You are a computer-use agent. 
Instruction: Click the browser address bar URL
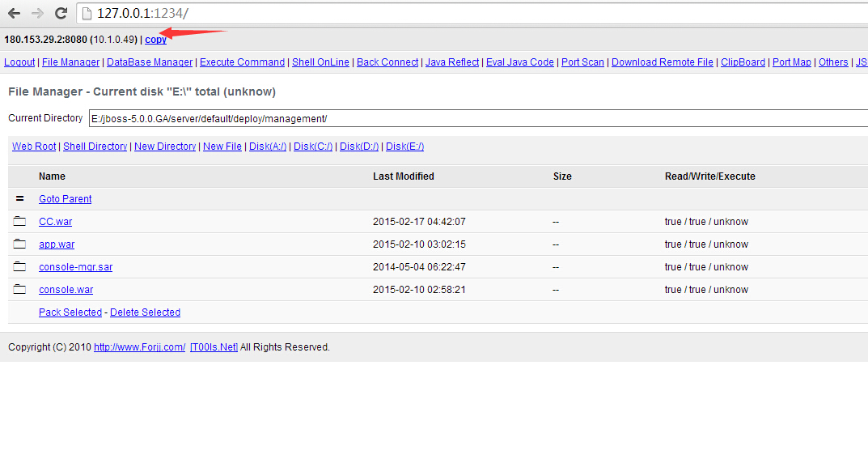click(143, 13)
